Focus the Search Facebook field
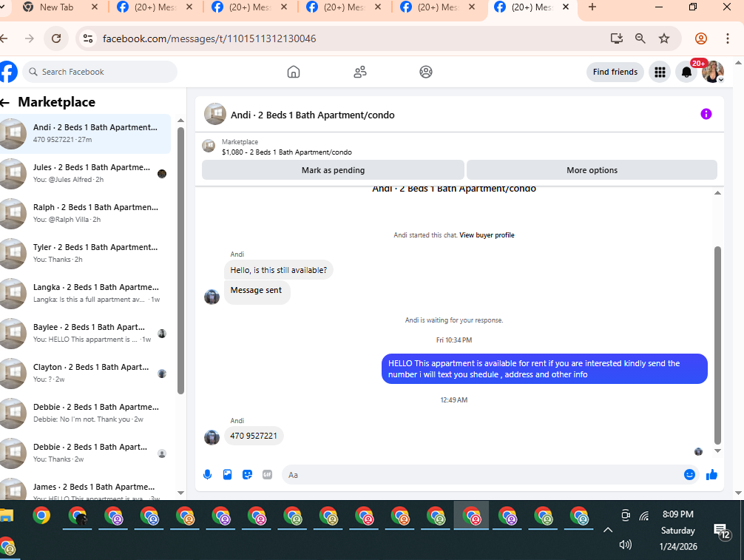This screenshot has height=560, width=744. click(x=100, y=72)
